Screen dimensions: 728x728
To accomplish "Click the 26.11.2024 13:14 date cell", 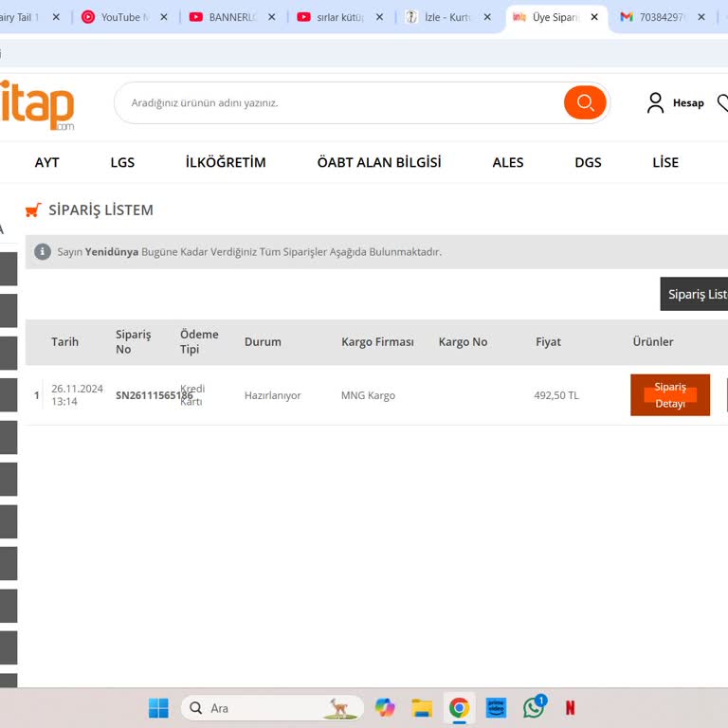I will (x=77, y=395).
